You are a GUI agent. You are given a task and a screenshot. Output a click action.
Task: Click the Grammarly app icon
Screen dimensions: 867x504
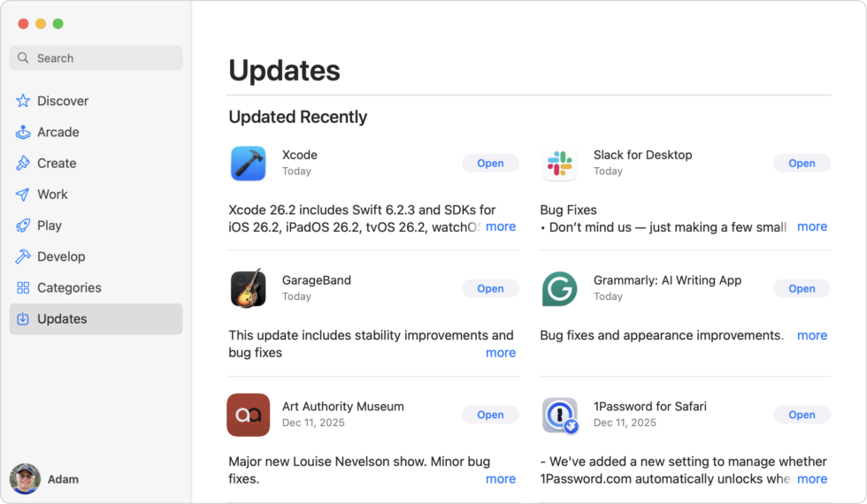[559, 289]
